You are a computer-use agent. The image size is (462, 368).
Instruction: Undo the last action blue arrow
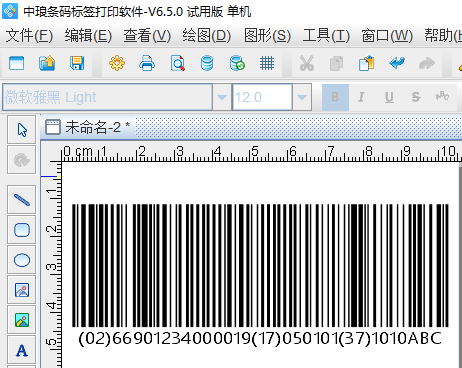point(397,63)
